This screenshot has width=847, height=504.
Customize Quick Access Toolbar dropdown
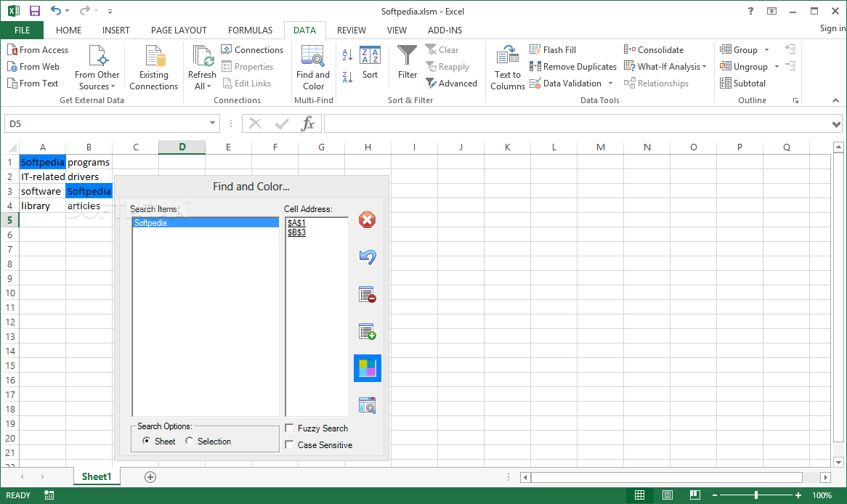(110, 11)
